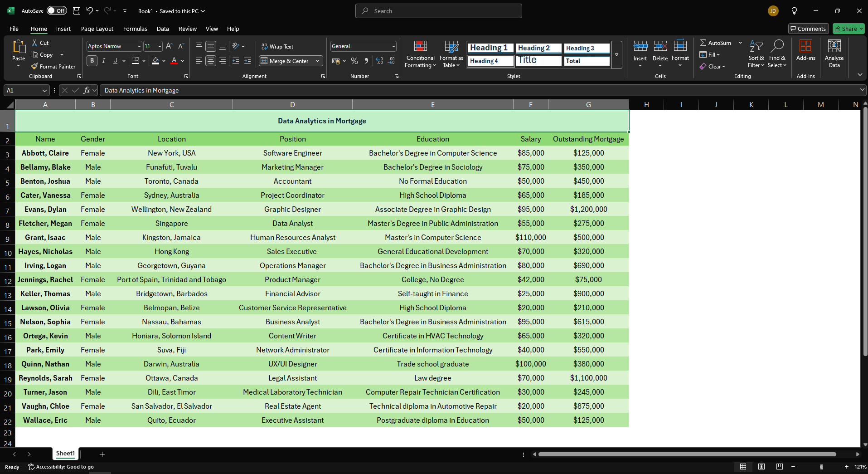Switch to Page Layout view in status bar
Viewport: 868px width, 474px height.
761,467
